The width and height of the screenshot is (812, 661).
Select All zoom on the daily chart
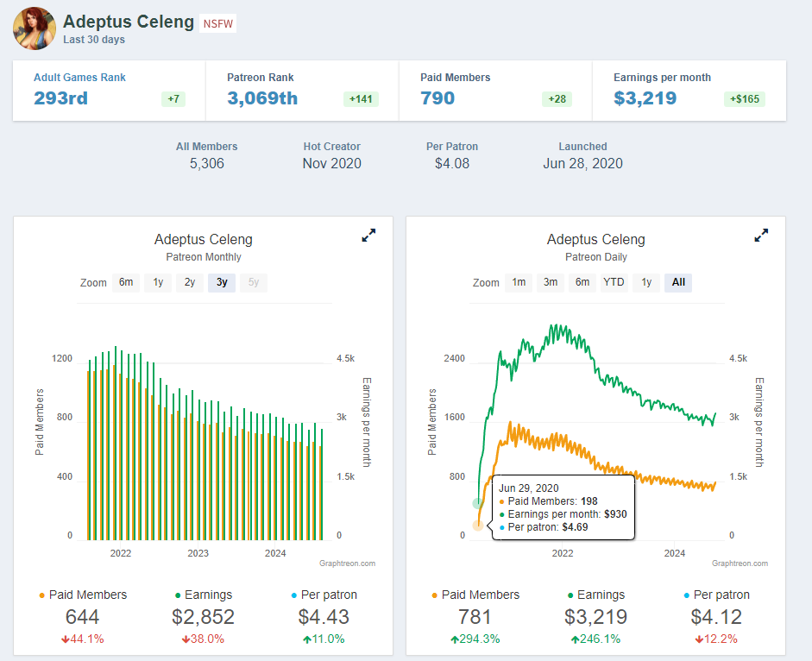(678, 282)
